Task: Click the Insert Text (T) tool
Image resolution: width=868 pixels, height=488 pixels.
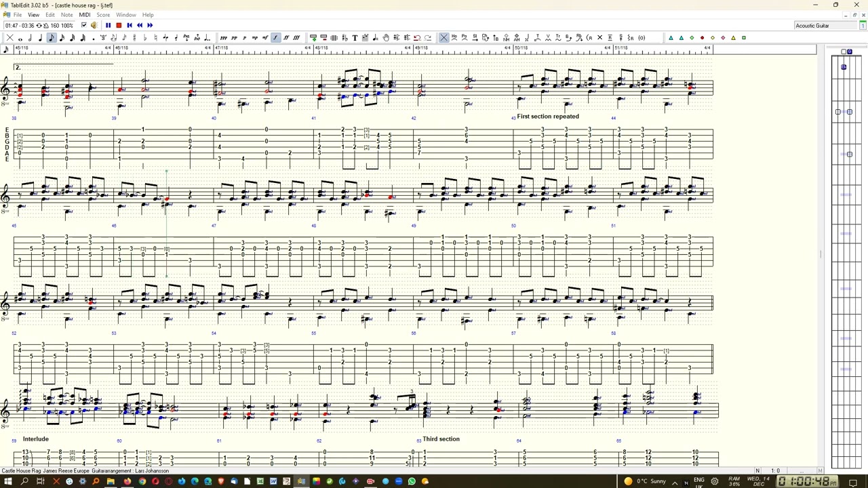Action: (x=355, y=38)
